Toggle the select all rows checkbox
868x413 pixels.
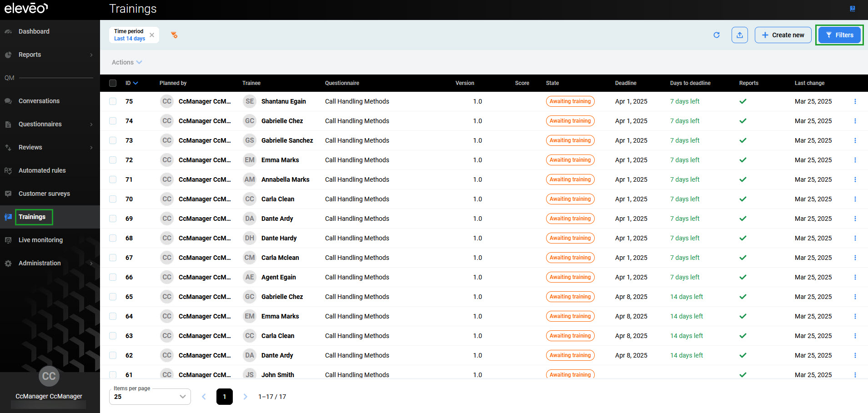tap(113, 83)
